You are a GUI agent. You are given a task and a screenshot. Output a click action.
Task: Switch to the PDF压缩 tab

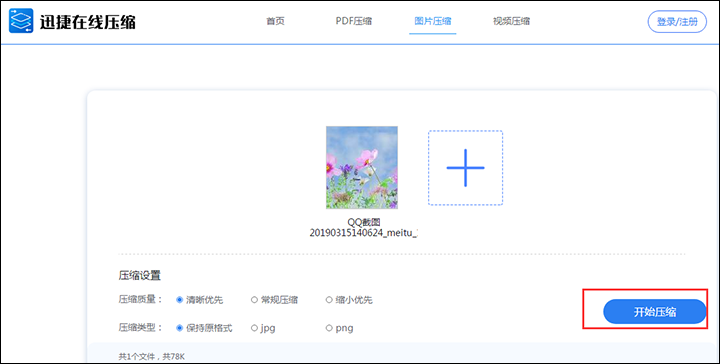pos(354,21)
